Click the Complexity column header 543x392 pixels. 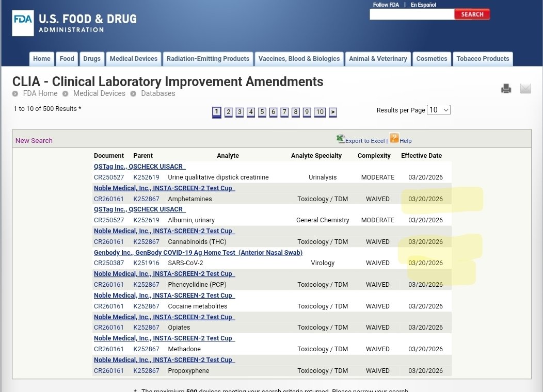coord(374,156)
